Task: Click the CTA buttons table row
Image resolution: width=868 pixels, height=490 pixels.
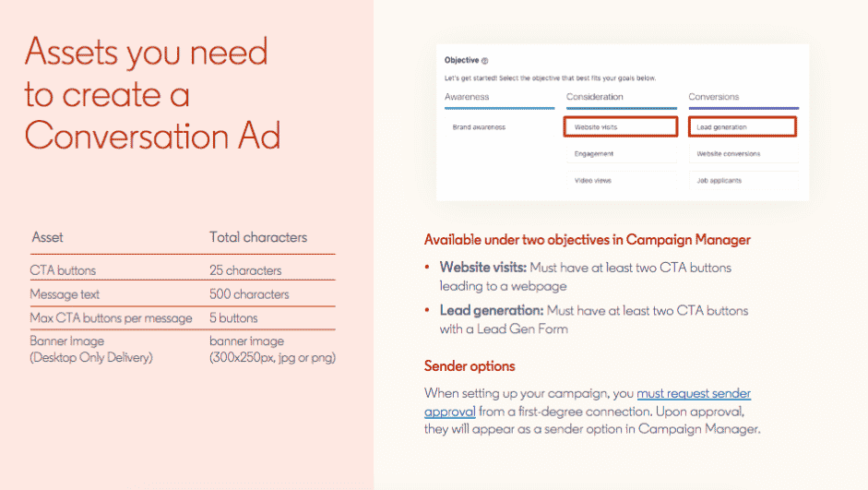Action: click(183, 270)
